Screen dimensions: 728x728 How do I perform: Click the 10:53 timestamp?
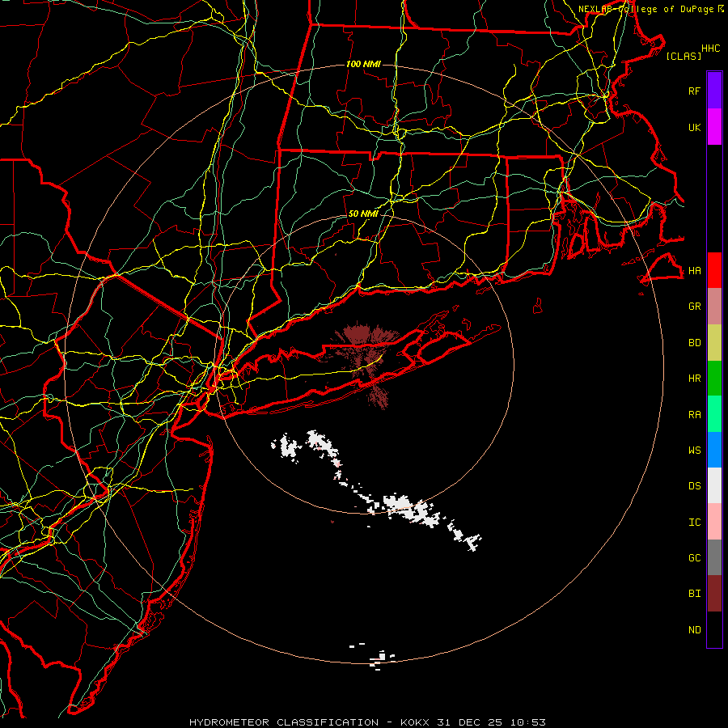pos(528,722)
